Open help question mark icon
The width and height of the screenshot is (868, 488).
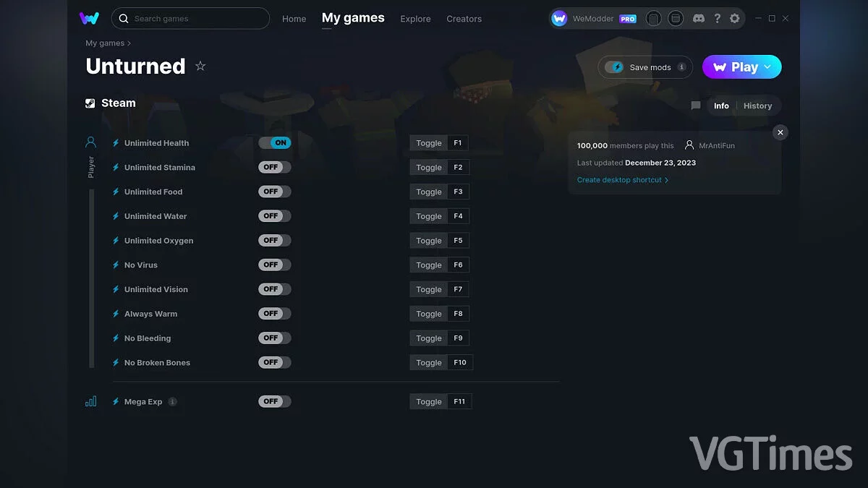pos(717,18)
